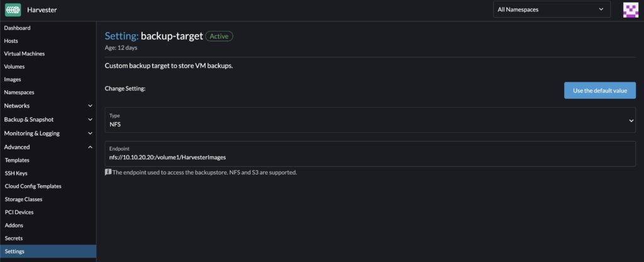Open the Type NFS dropdown
This screenshot has height=262, width=644.
370,120
